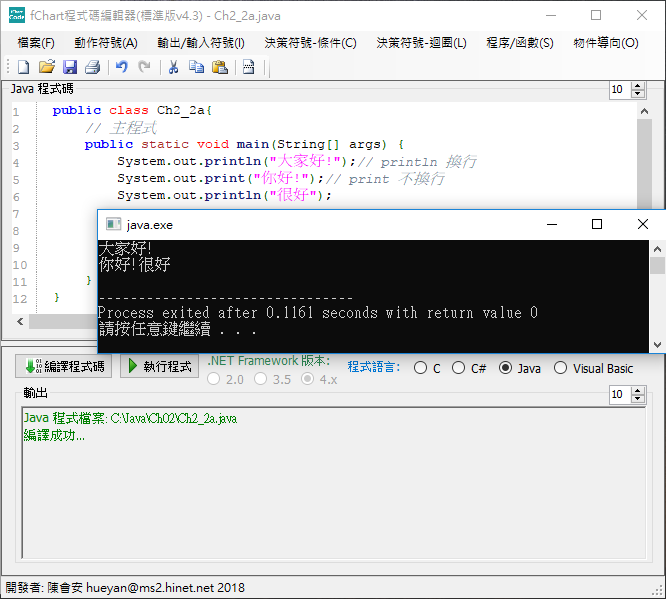The width and height of the screenshot is (666, 599).
Task: Expand the 輸出/輸入符號(I) menu
Action: tap(200, 43)
